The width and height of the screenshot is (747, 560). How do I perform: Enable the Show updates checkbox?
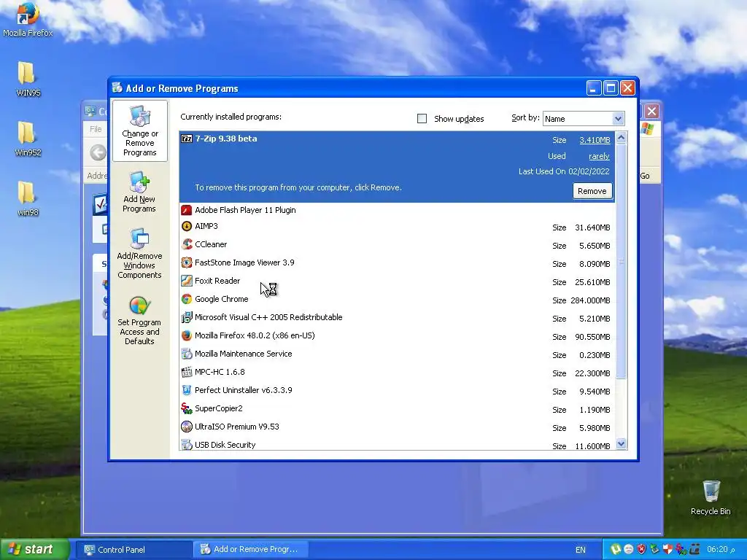tap(422, 119)
